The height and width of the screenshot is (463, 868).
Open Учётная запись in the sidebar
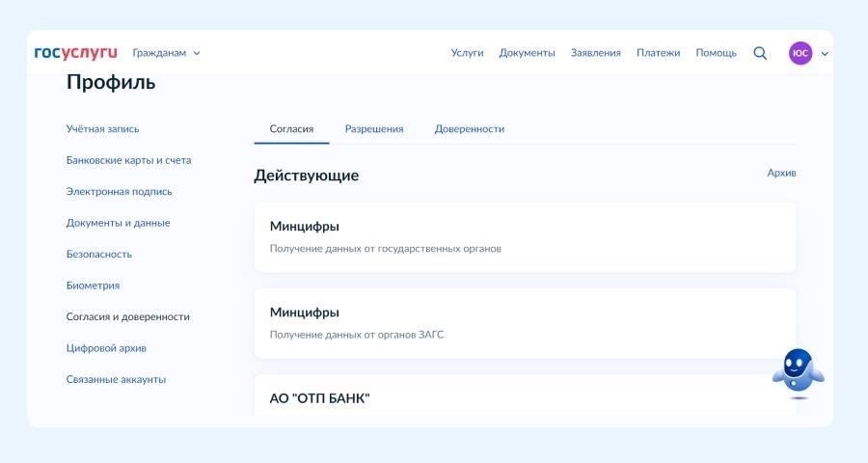102,128
